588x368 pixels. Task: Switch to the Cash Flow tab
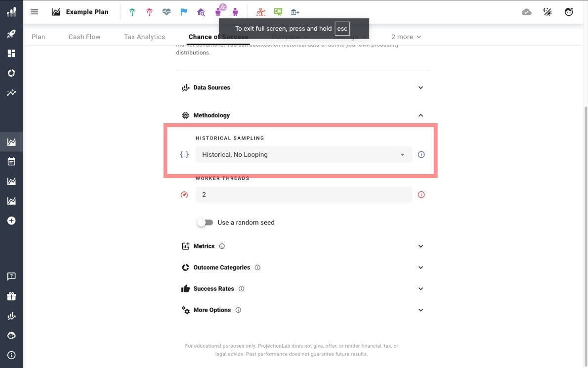pos(84,37)
